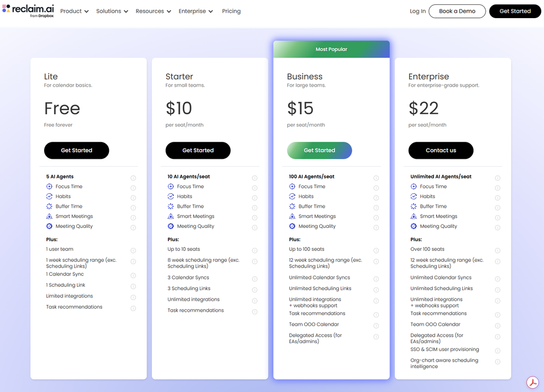
Task: Click Habits icon in Lite plan
Action: (x=49, y=197)
